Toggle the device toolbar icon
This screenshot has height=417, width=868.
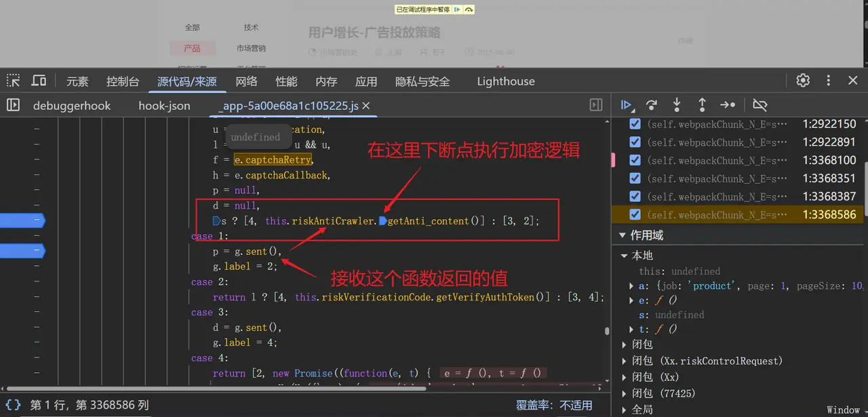39,81
